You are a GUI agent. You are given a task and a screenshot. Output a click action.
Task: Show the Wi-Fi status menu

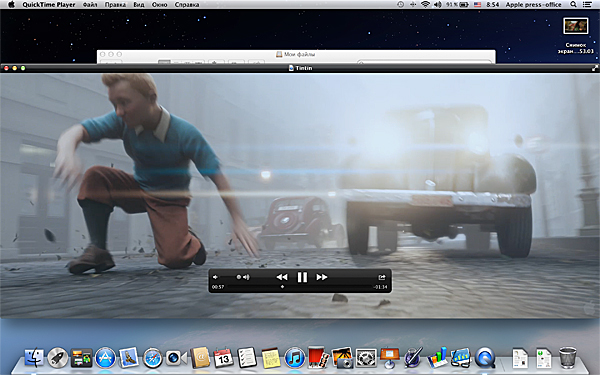coord(425,5)
